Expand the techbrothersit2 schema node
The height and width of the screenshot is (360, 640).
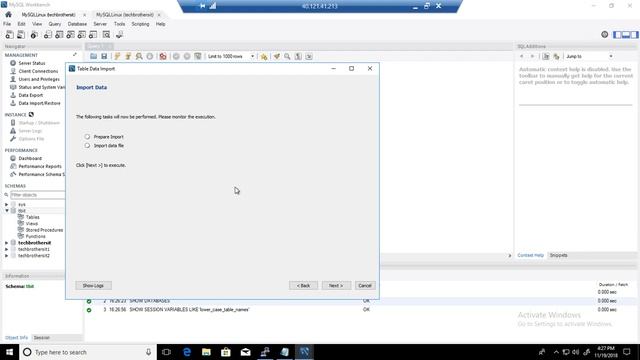tap(7, 256)
